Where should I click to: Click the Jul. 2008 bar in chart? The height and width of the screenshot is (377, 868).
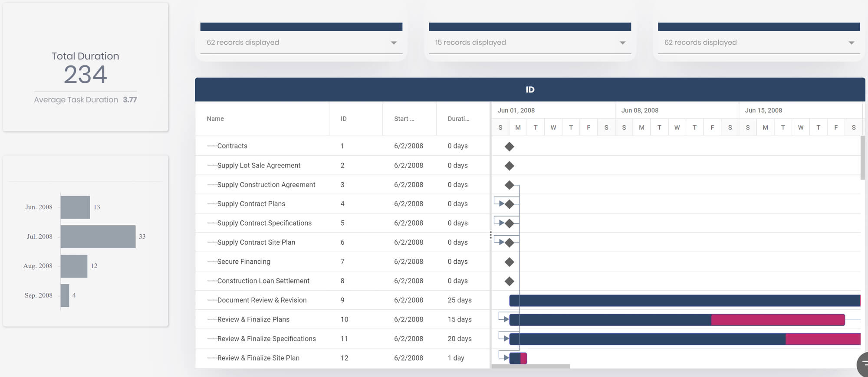point(98,236)
